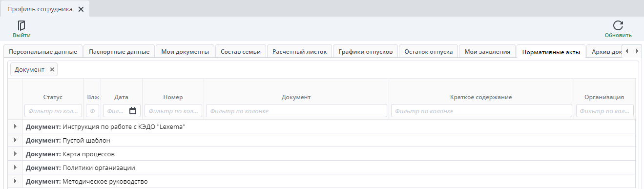Sort by the Организация column header

pyautogui.click(x=604, y=97)
